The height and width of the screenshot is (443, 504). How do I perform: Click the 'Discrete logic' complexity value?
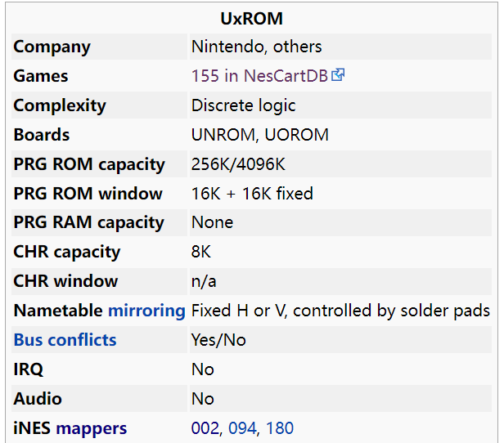pyautogui.click(x=243, y=105)
